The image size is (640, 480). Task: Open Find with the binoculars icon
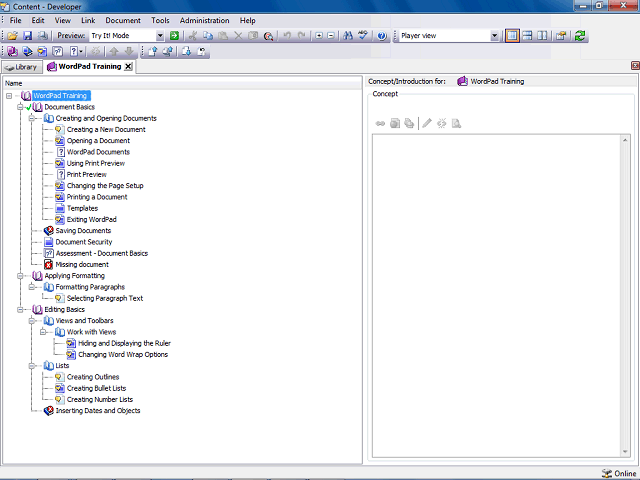point(348,36)
